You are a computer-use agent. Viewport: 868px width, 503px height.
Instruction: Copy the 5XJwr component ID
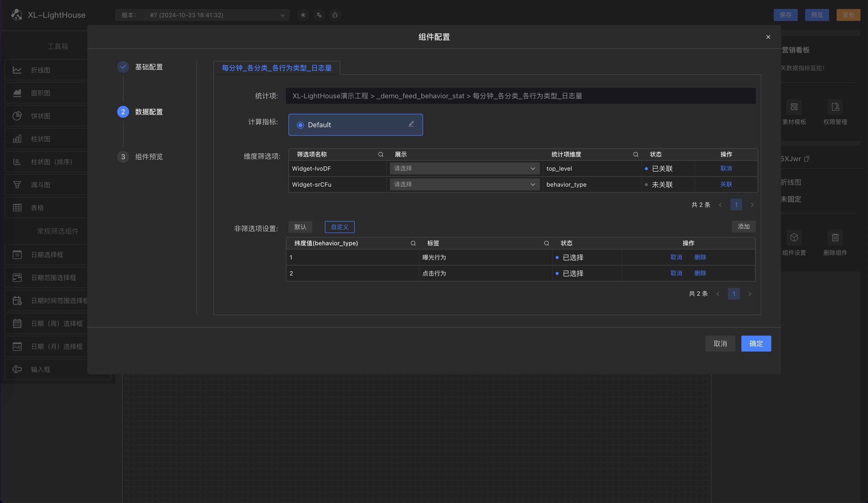(806, 159)
